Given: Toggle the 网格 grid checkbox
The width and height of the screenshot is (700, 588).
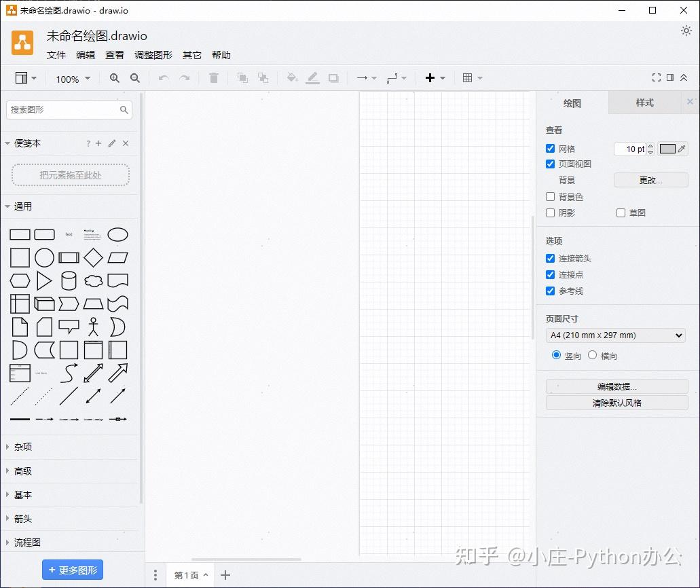Looking at the screenshot, I should click(551, 148).
